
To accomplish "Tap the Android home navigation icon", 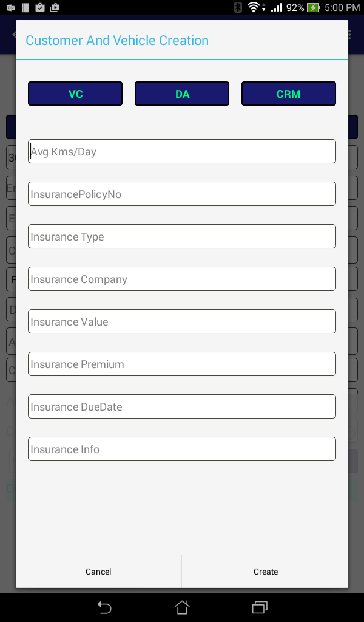I will tap(182, 607).
